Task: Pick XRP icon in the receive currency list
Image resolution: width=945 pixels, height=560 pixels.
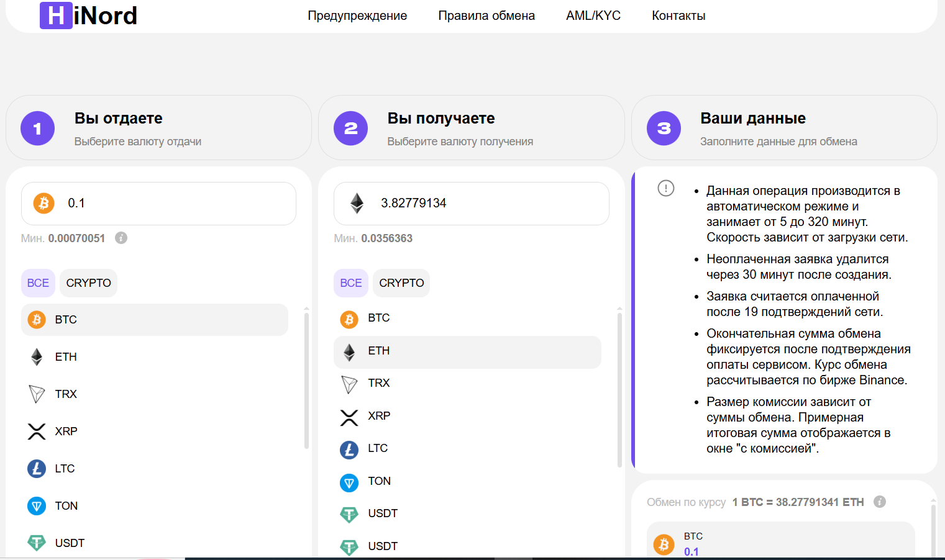Action: tap(349, 418)
